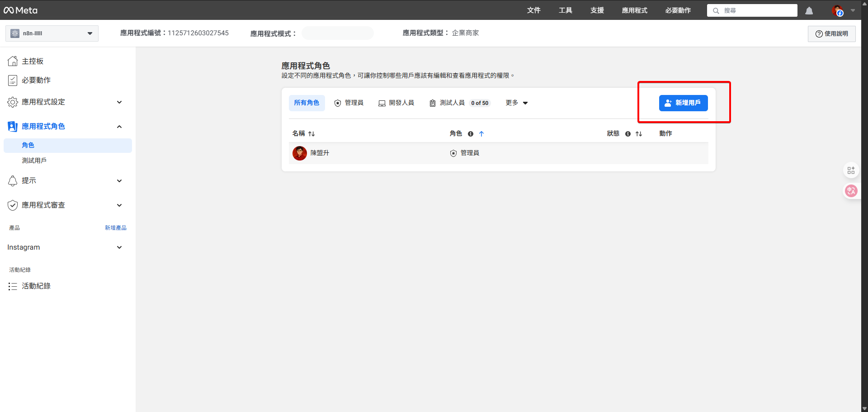The height and width of the screenshot is (412, 868).
Task: Expand the 更多 roles dropdown
Action: pos(516,103)
